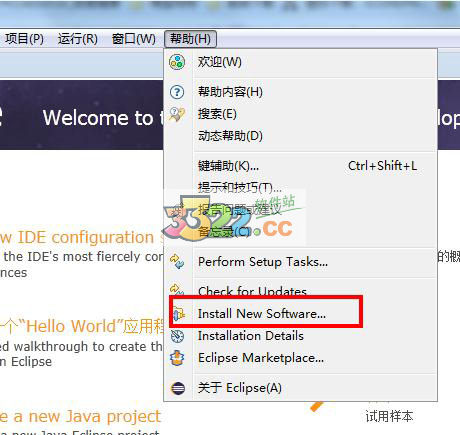Click the Eclipse Marketplace icon
The image size is (460, 435).
tap(177, 358)
